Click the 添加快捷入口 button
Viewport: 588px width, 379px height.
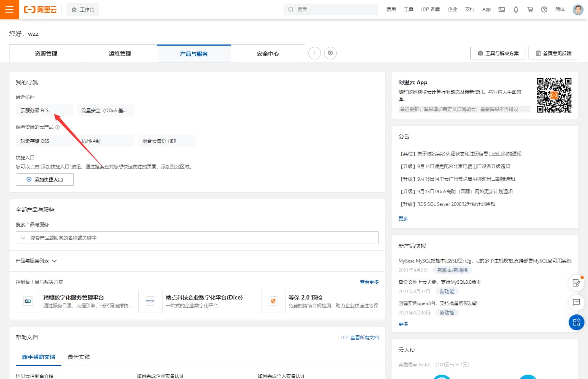pyautogui.click(x=45, y=179)
